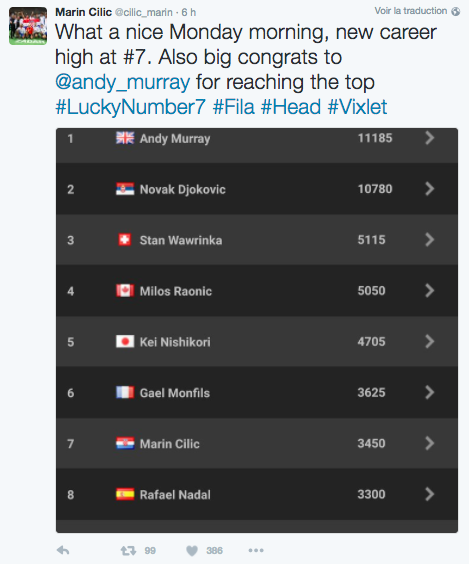Expand Andy Murray's row chevron
The image size is (469, 564).
(429, 138)
